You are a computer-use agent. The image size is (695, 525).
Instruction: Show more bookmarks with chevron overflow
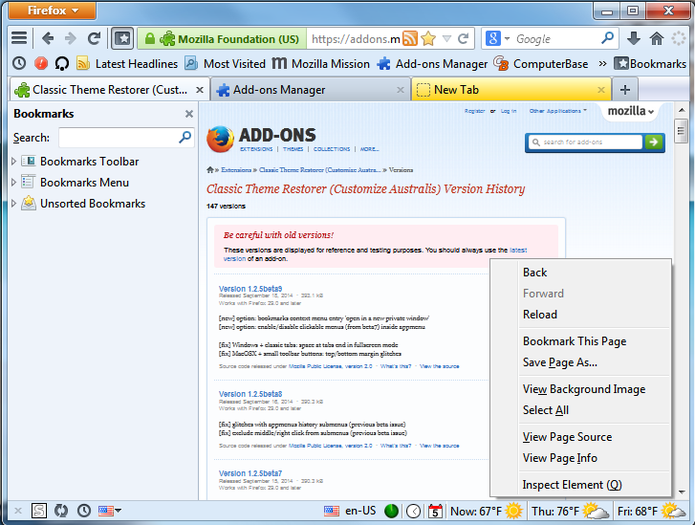point(602,64)
